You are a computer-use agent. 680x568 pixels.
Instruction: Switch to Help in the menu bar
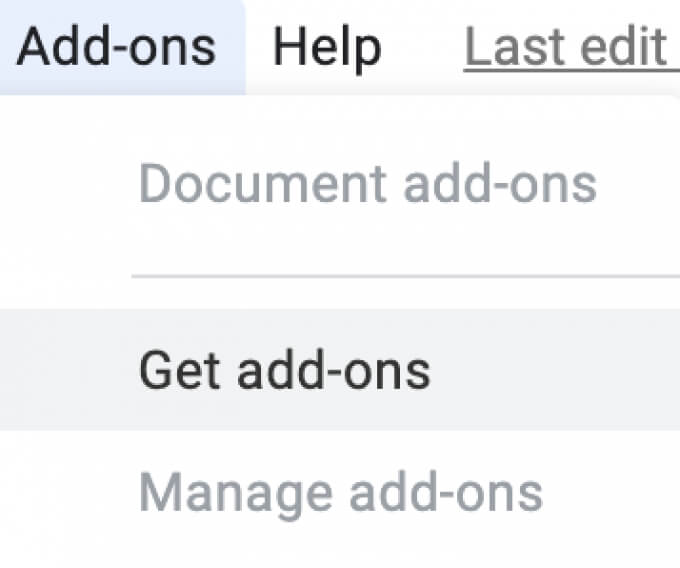tap(327, 47)
